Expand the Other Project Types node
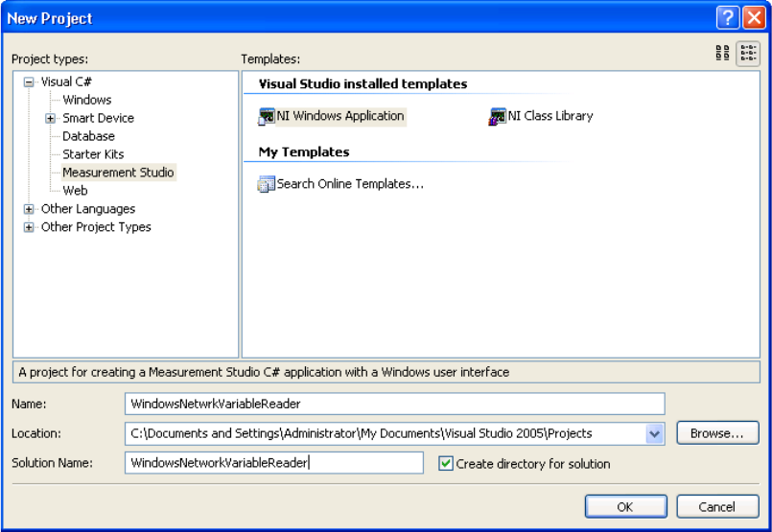772x532 pixels. (x=29, y=227)
